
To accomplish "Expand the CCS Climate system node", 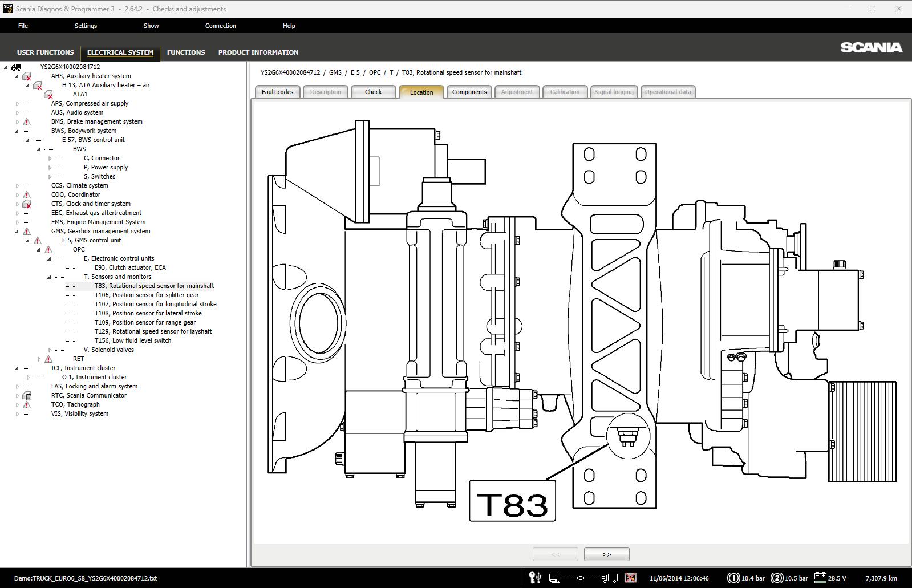I will pos(17,186).
